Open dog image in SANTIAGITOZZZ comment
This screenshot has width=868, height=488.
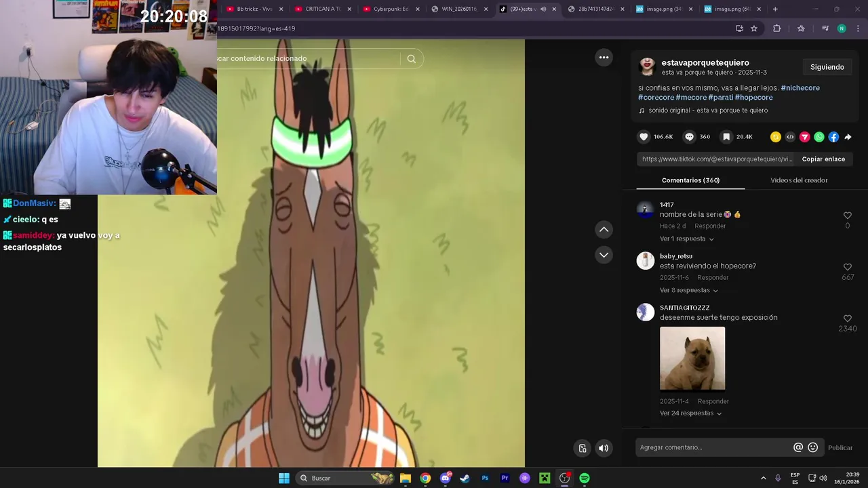(692, 359)
